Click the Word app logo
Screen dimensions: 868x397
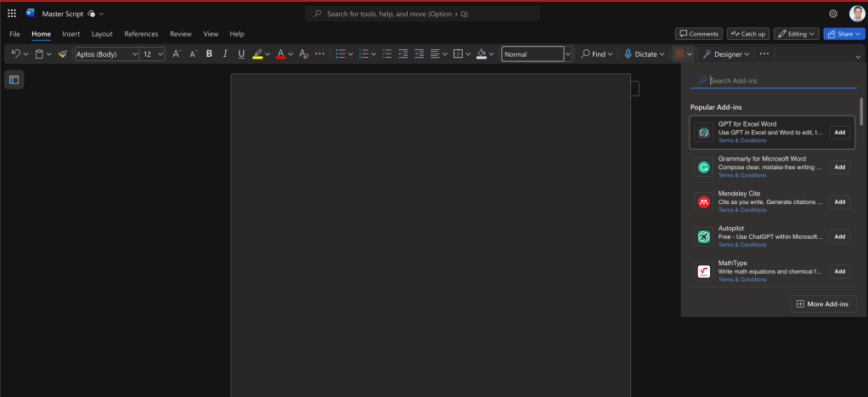(30, 14)
